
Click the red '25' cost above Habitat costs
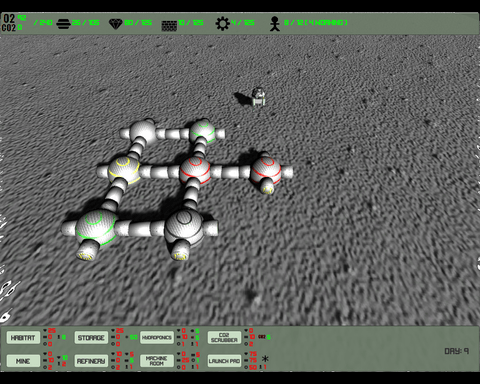[52, 331]
